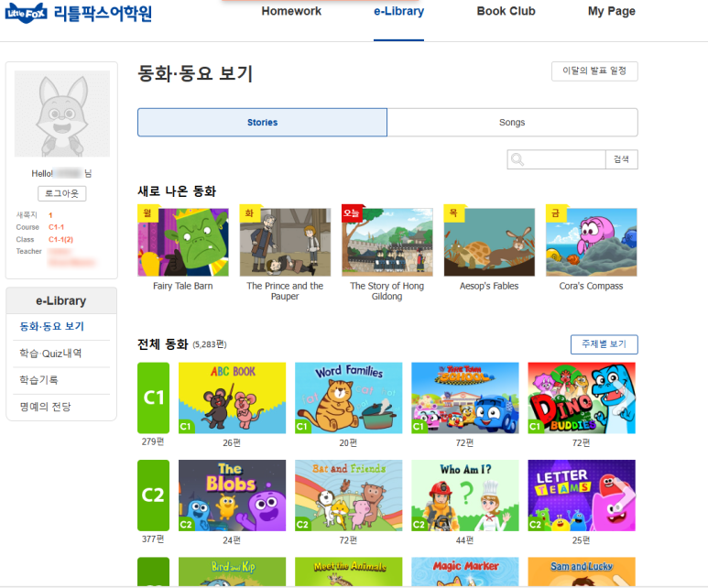Open the Meet the Animals series cover

[x=349, y=572]
